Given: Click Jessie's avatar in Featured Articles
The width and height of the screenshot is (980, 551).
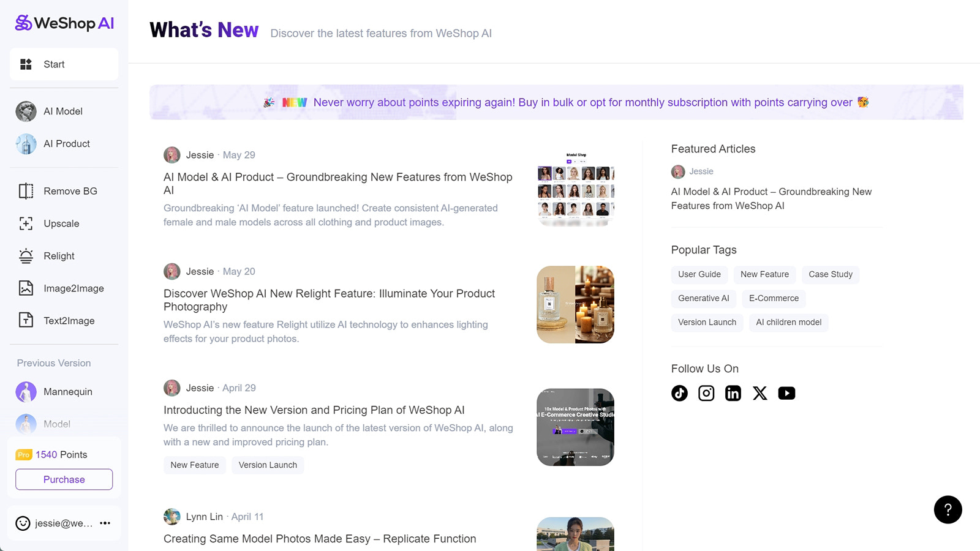Looking at the screenshot, I should (678, 171).
